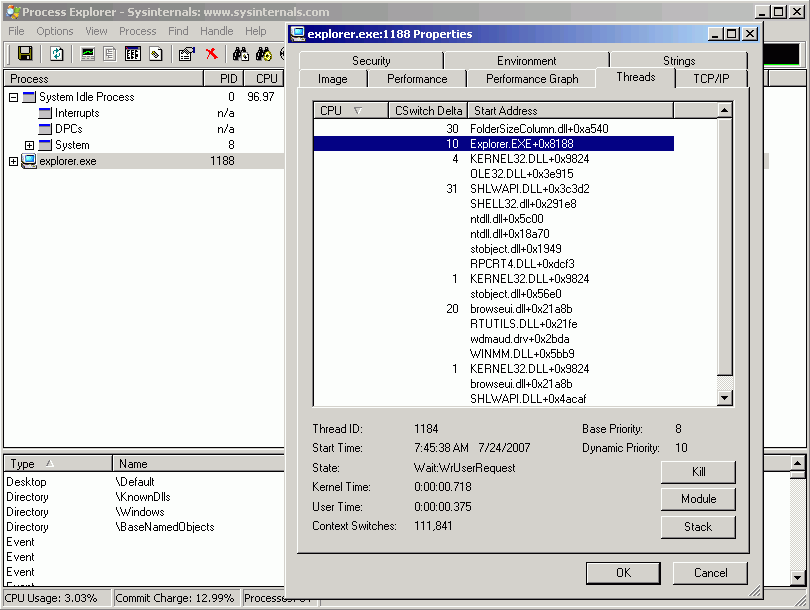Click the first binoculars find icon
Screen dimensions: 810x610
pos(241,54)
